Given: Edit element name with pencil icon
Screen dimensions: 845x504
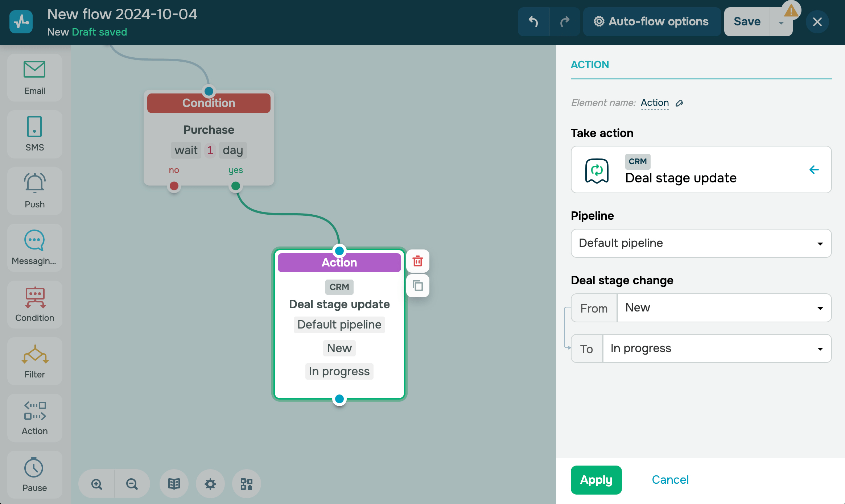Looking at the screenshot, I should click(x=679, y=103).
